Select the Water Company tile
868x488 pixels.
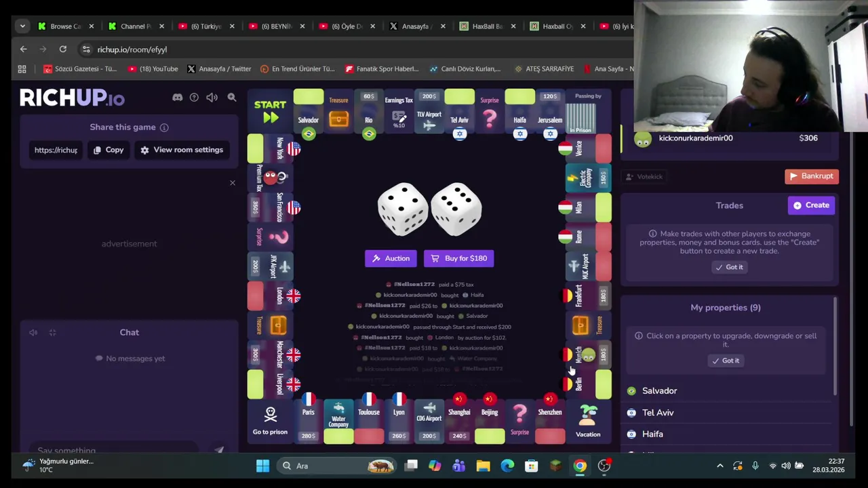[338, 422]
